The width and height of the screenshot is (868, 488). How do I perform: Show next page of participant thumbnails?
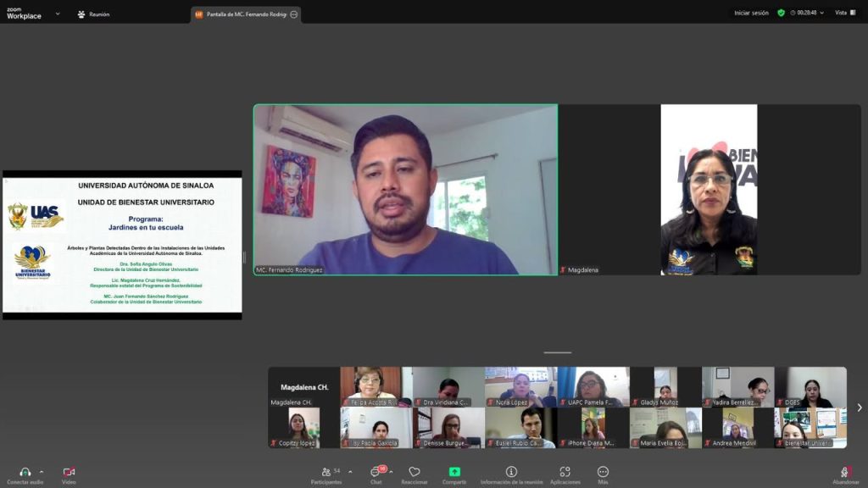pos(860,408)
